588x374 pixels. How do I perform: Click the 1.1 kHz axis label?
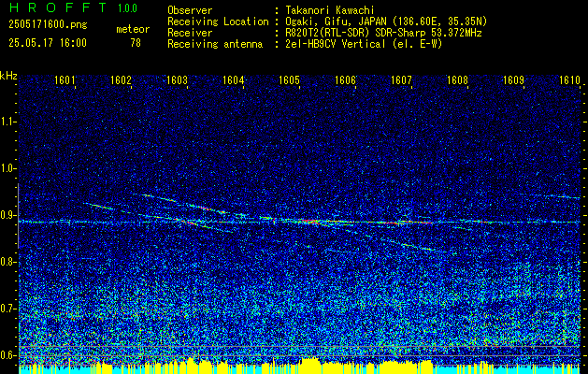pos(7,122)
